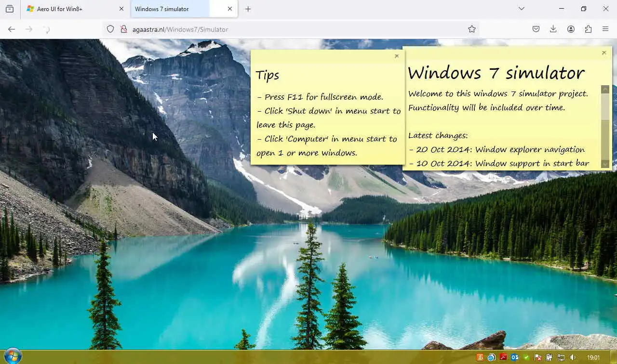Click the globe document tray icon
Screen dimensions: 617x364
tap(492, 357)
